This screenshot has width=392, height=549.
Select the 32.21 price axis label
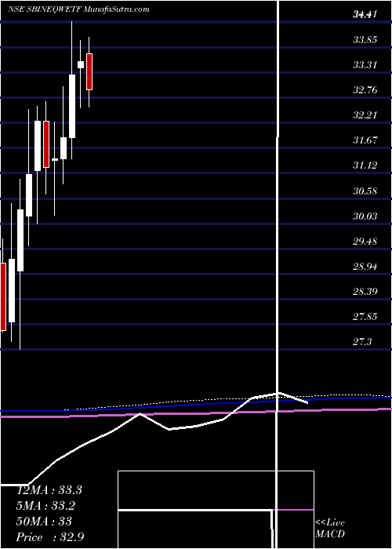[365, 115]
